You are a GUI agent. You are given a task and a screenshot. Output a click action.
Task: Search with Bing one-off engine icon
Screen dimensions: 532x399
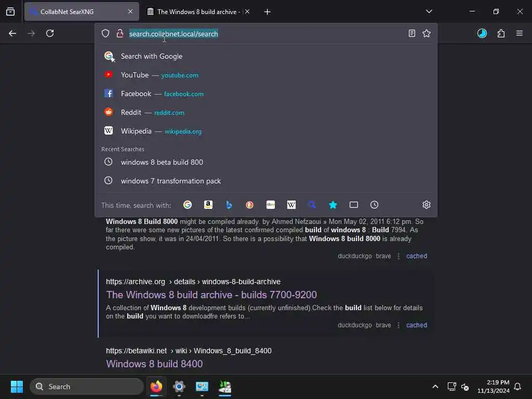point(229,205)
